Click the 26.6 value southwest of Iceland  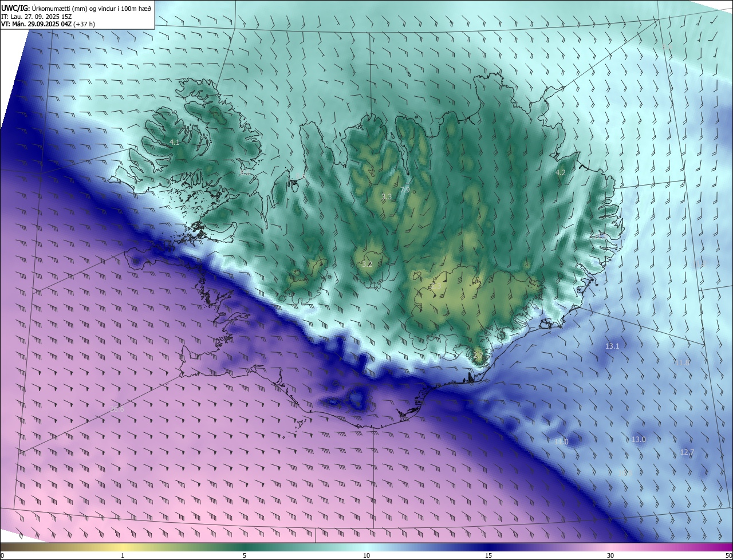pos(116,409)
